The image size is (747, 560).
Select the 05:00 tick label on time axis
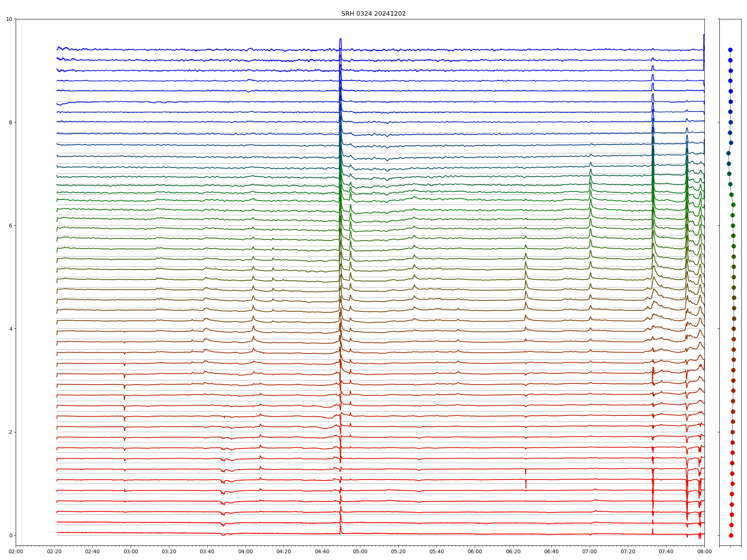[360, 551]
